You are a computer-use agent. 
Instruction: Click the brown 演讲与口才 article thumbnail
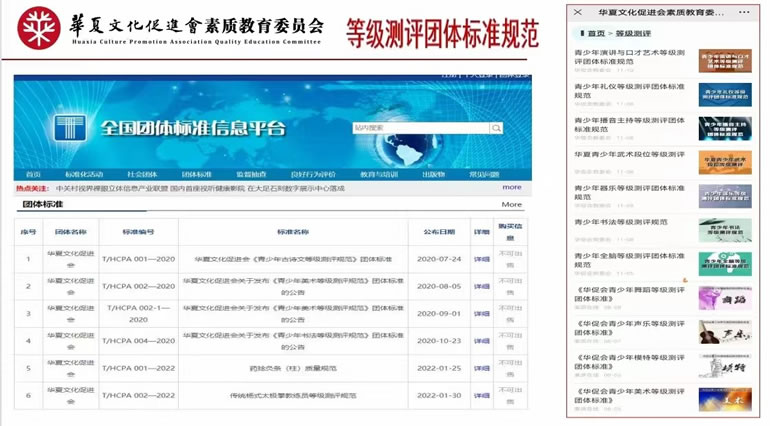(725, 60)
